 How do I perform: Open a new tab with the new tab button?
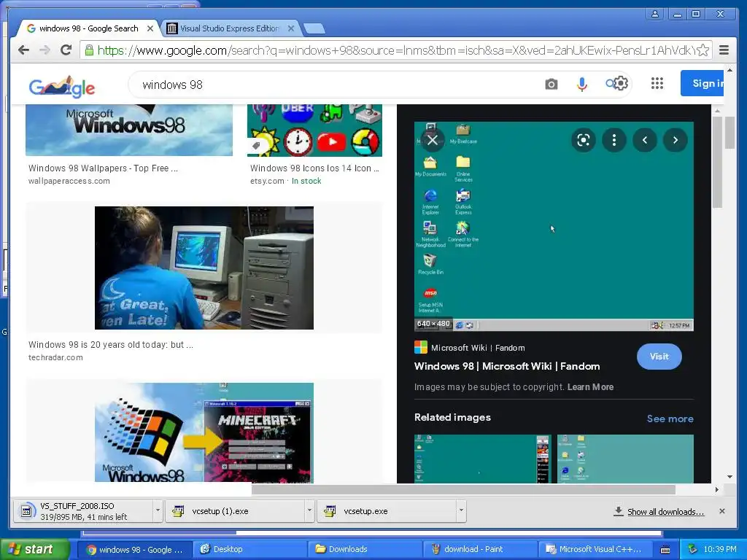click(x=314, y=29)
